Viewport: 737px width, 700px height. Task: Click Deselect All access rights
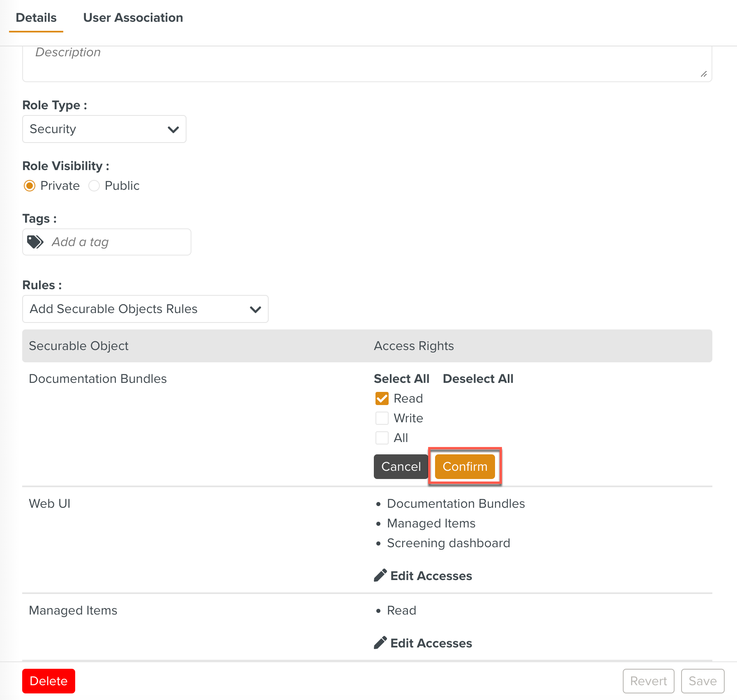(478, 379)
